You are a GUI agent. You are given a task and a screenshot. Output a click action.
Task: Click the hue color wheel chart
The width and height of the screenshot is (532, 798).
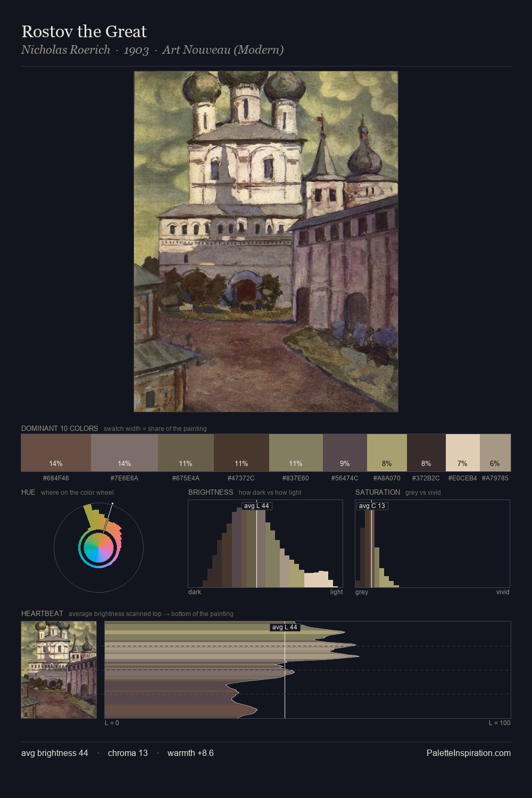click(x=98, y=547)
